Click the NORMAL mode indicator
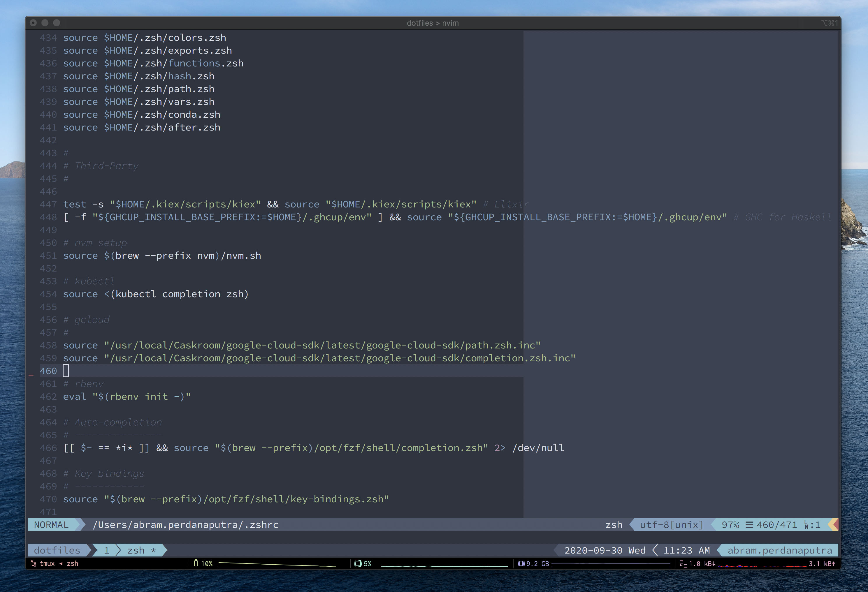The width and height of the screenshot is (868, 592). tap(51, 525)
